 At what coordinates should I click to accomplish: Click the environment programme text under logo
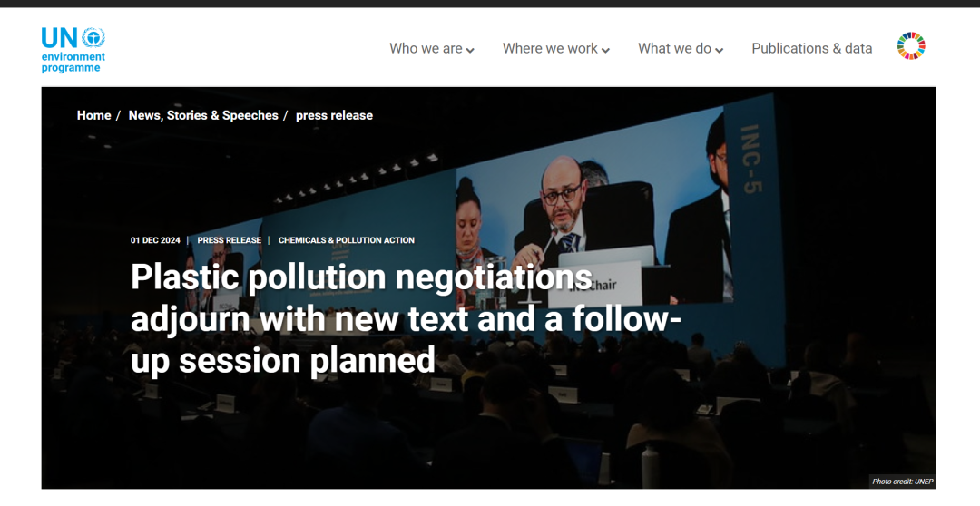click(x=73, y=63)
